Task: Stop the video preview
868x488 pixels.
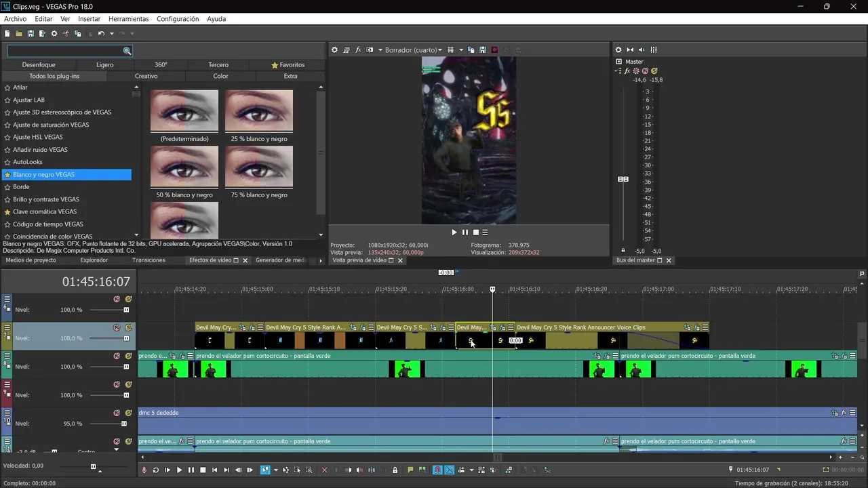Action: tap(475, 232)
